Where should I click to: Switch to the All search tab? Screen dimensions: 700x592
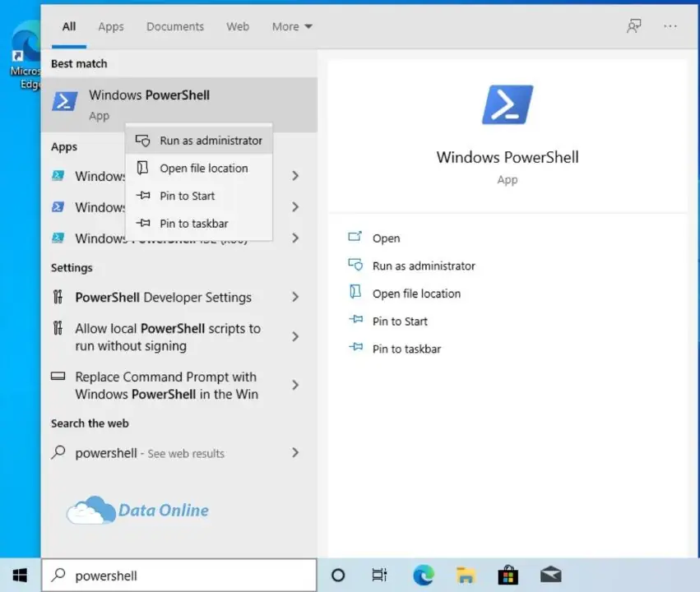point(69,27)
